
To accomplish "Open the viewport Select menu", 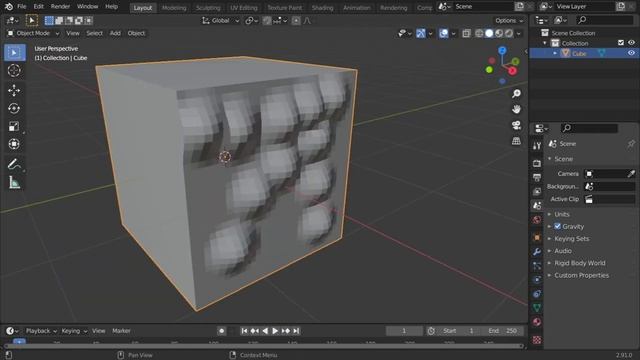I will pyautogui.click(x=94, y=33).
